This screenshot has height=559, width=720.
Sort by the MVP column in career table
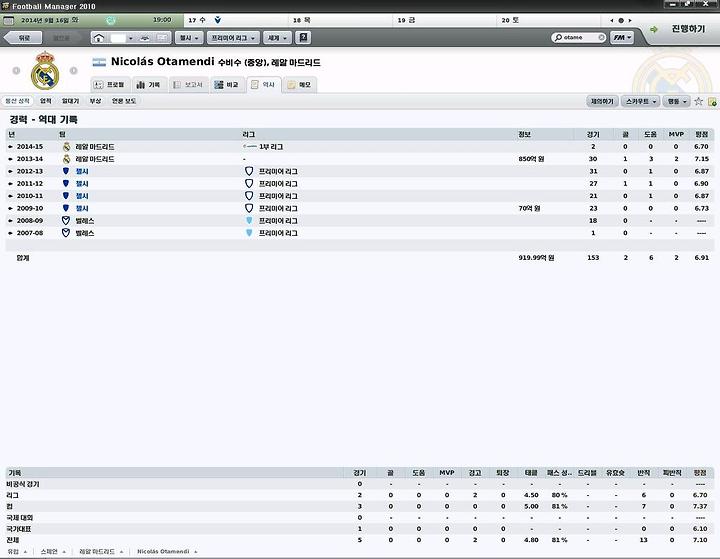click(676, 134)
